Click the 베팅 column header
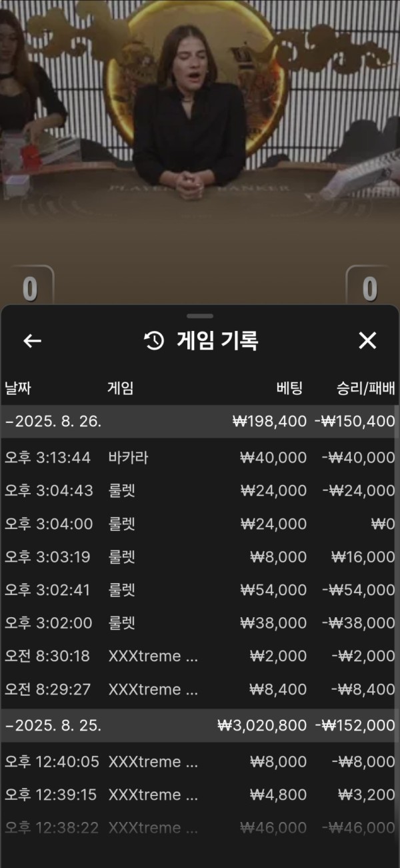Image resolution: width=400 pixels, height=868 pixels. click(x=289, y=388)
